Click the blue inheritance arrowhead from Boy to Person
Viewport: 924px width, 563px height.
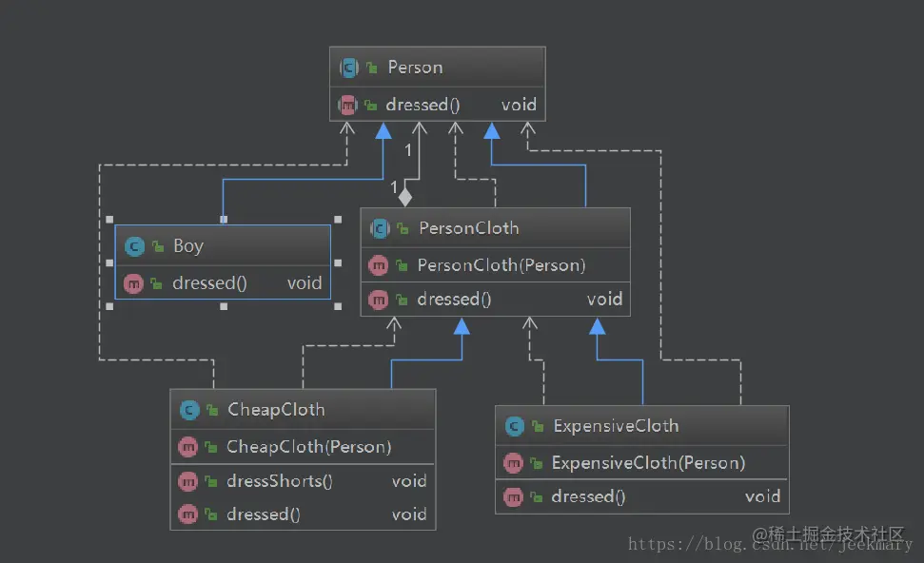(383, 130)
